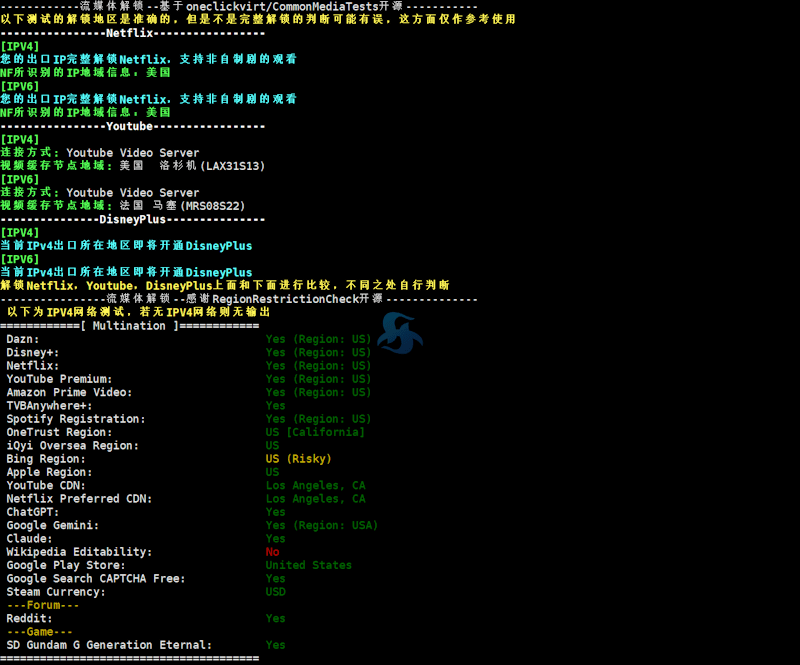Select the dashed 'Youtube' section header
Screen dimensions: 800x665
pos(133,127)
